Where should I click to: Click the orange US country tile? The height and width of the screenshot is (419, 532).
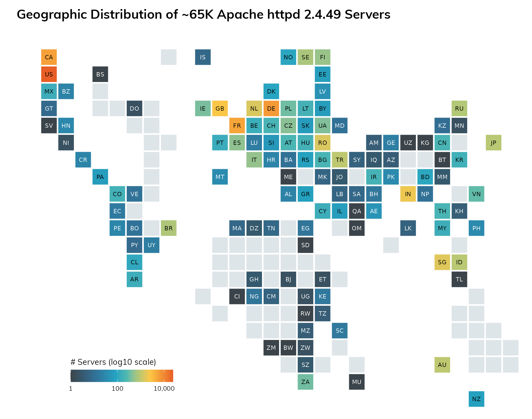[49, 74]
